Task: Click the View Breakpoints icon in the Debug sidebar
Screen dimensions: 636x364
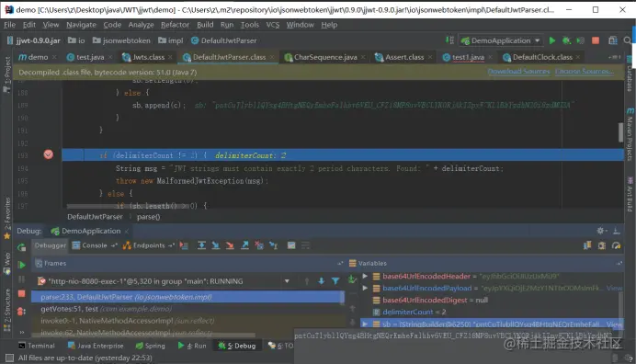Action: click(21, 312)
